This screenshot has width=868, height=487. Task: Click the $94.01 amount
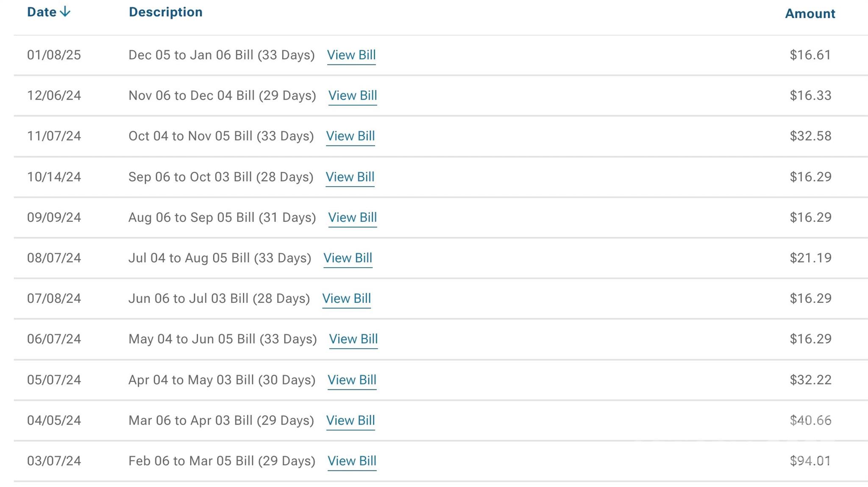810,461
